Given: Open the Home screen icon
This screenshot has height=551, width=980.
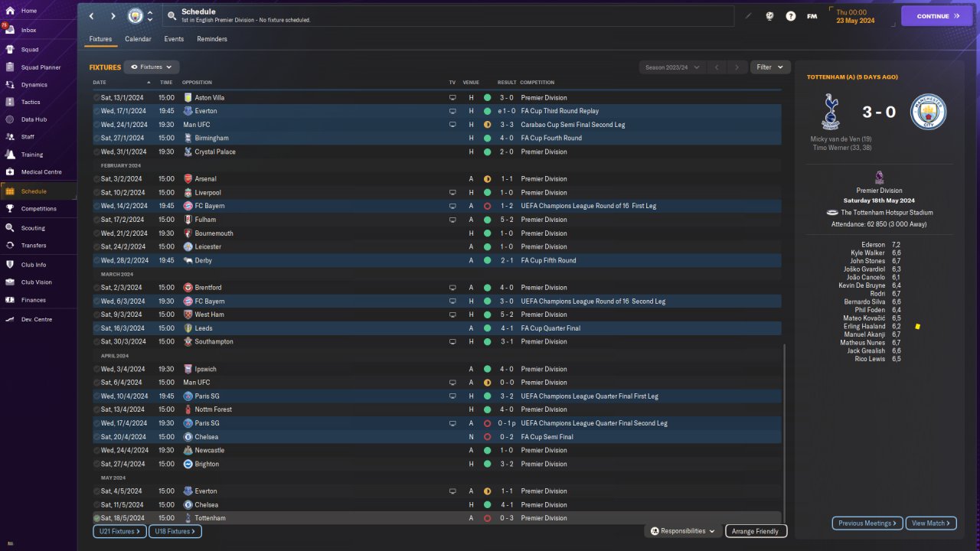Looking at the screenshot, I should (9, 11).
